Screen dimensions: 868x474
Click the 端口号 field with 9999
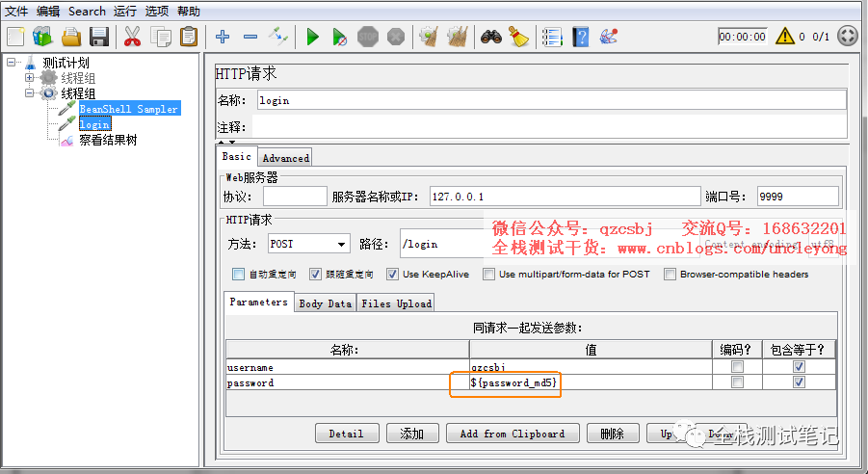pyautogui.click(x=798, y=197)
